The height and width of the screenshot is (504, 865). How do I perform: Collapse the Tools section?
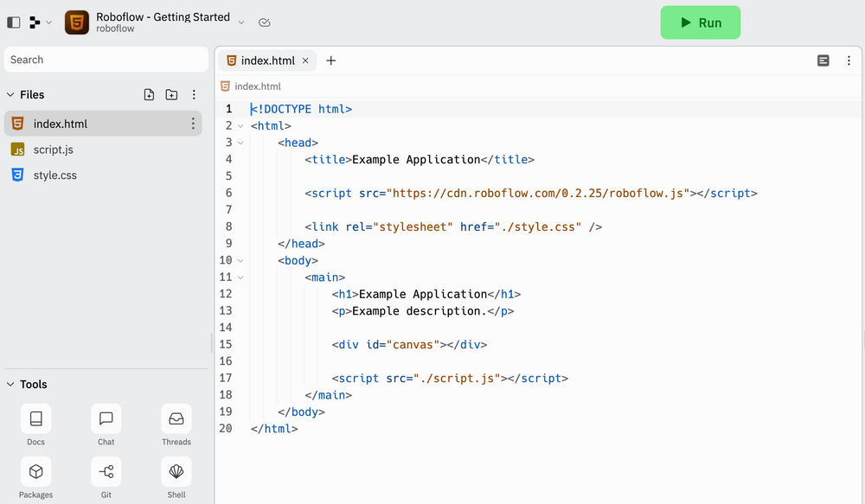point(10,385)
